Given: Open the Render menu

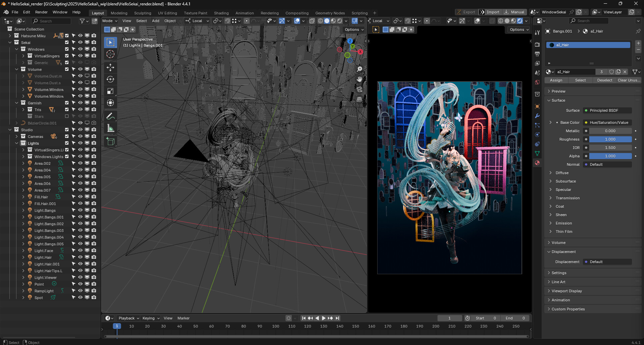Looking at the screenshot, I should (x=41, y=12).
